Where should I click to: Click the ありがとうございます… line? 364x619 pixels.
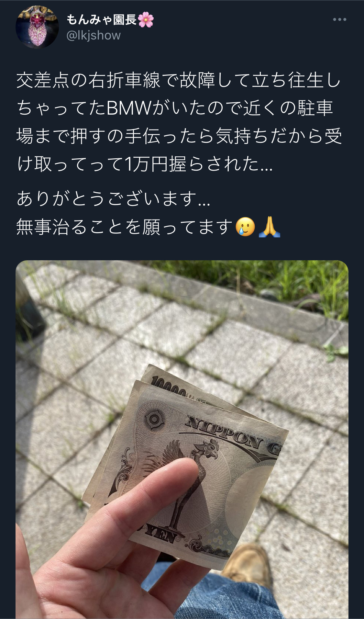click(114, 198)
